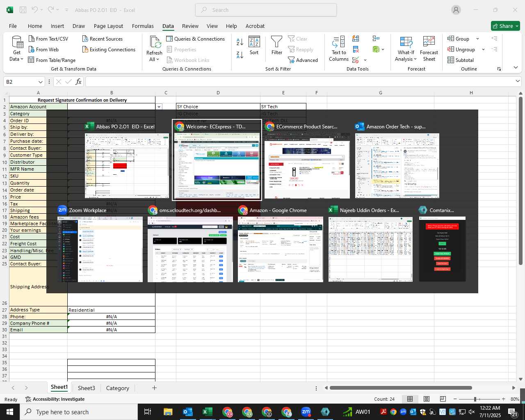This screenshot has height=420, width=525.
Task: Open Outlook from the taskbar
Action: (x=188, y=412)
